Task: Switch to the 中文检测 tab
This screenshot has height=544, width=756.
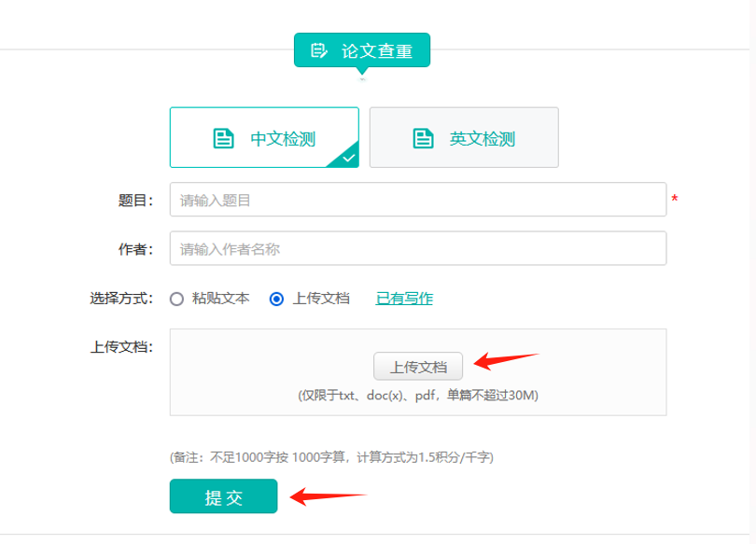Action: (x=264, y=138)
